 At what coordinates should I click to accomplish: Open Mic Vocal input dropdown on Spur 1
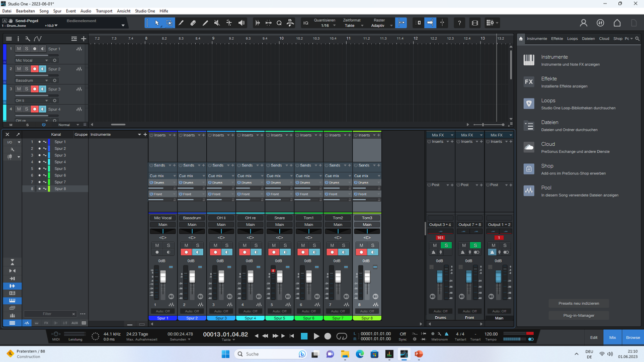tap(31, 60)
